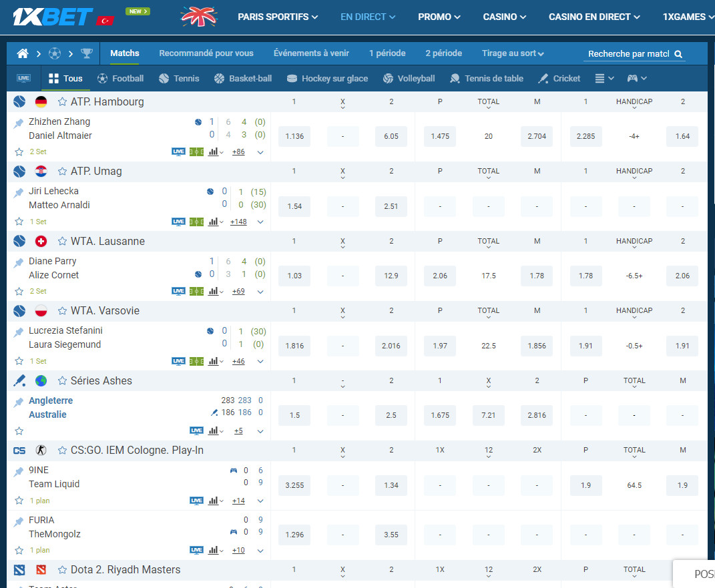Screen dimensions: 715x588
Task: Open live stream for Zhizhen Zhang match
Action: tap(178, 152)
